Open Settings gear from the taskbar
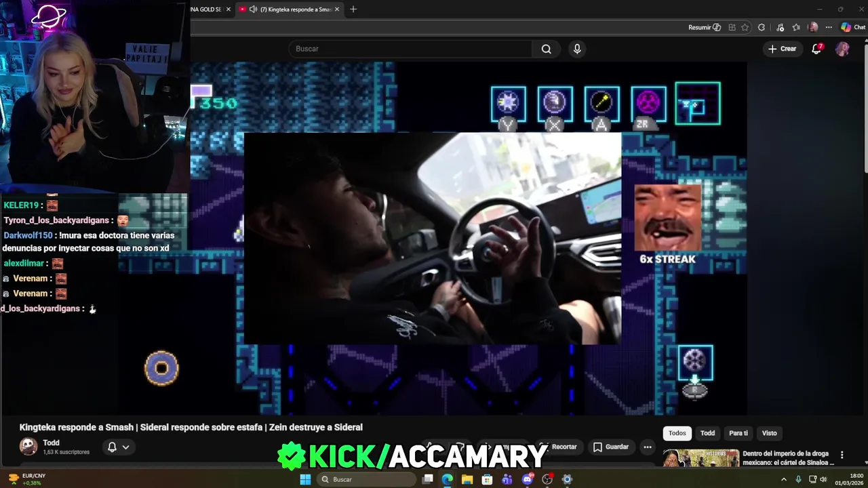868x488 pixels. [567, 479]
